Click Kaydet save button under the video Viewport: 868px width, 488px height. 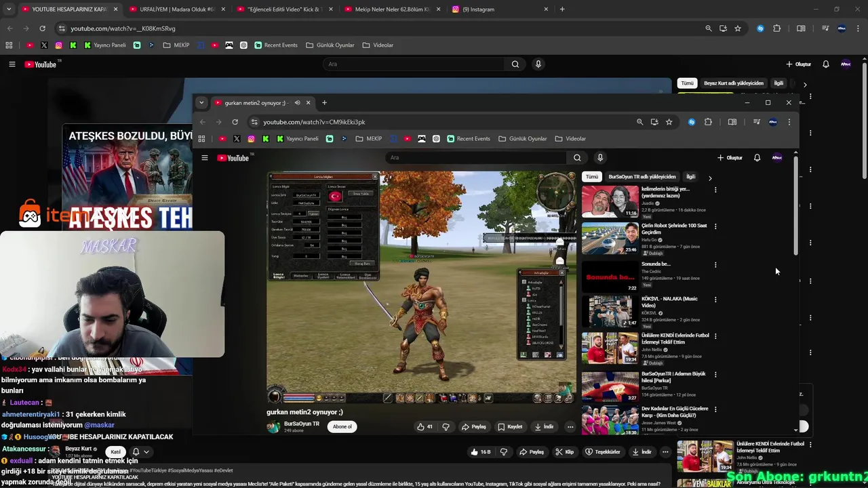click(x=510, y=426)
